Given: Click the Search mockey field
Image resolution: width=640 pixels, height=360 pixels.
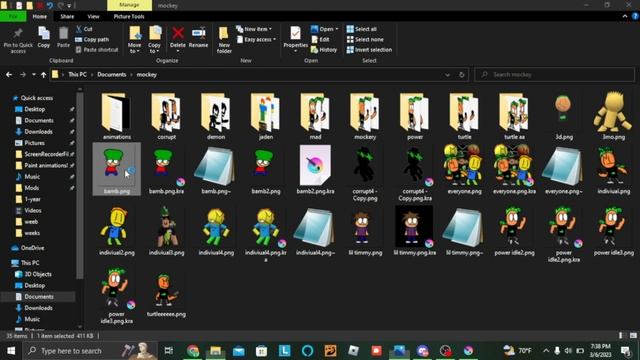Looking at the screenshot, I should 554,75.
